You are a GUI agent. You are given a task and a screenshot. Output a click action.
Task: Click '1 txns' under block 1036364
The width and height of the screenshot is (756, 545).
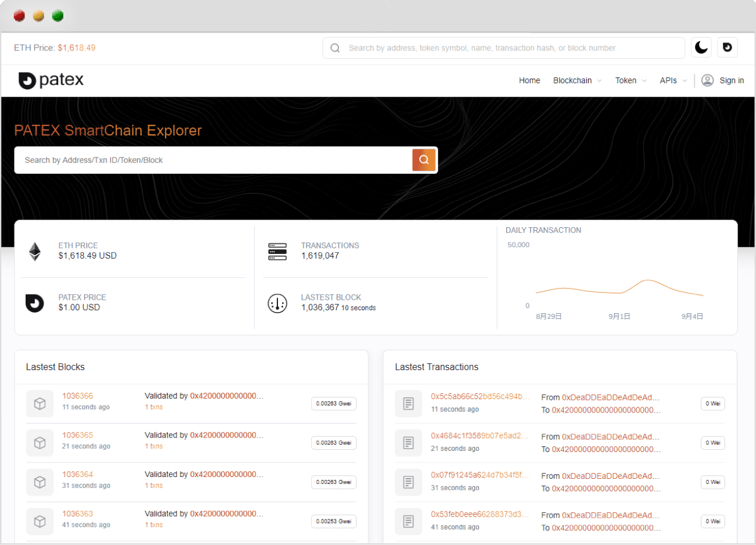click(x=154, y=486)
